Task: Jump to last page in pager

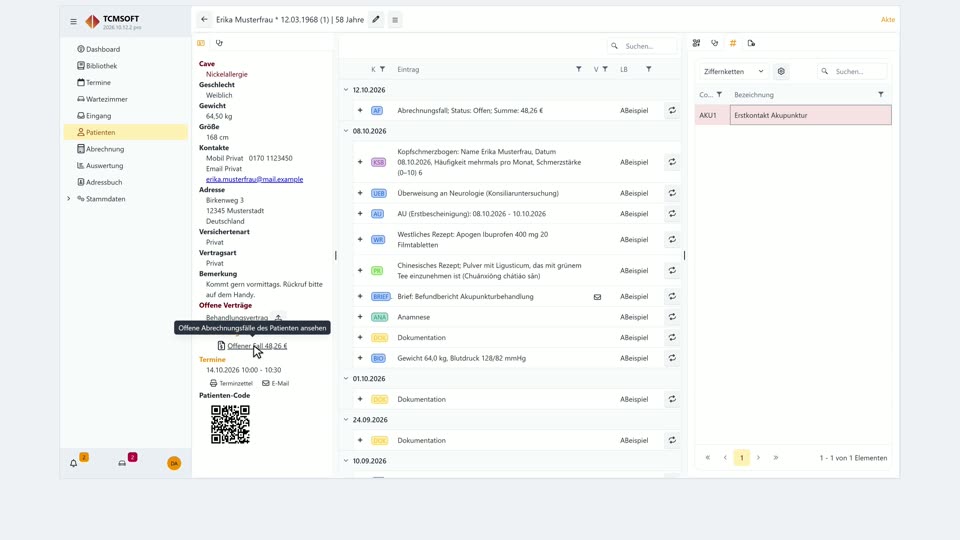Action: click(776, 458)
